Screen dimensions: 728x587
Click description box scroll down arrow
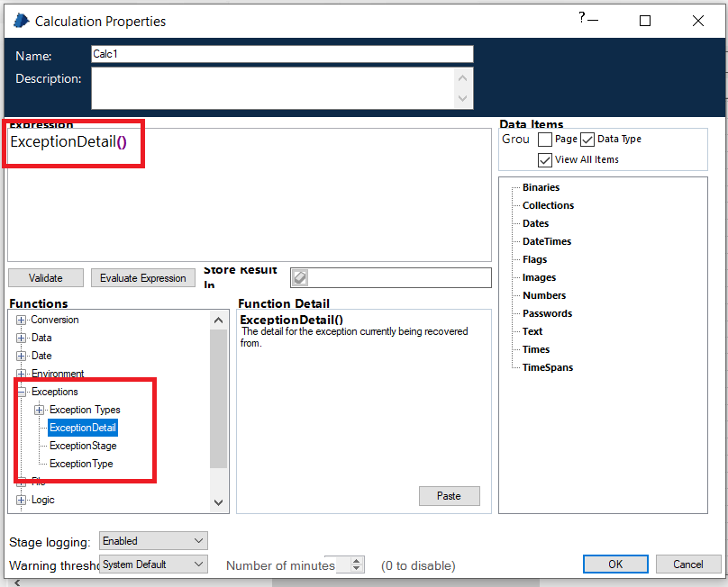point(462,98)
